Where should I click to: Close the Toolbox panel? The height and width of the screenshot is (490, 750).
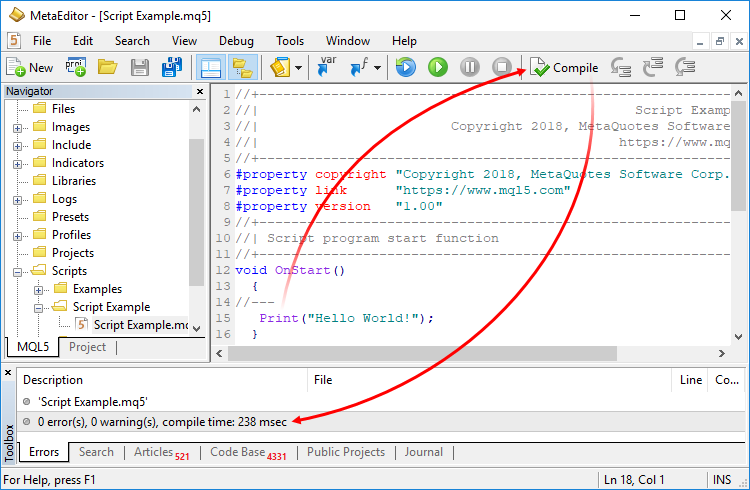click(x=8, y=372)
